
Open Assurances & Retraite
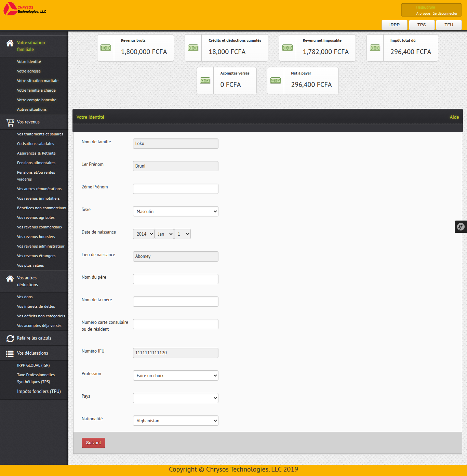[36, 153]
